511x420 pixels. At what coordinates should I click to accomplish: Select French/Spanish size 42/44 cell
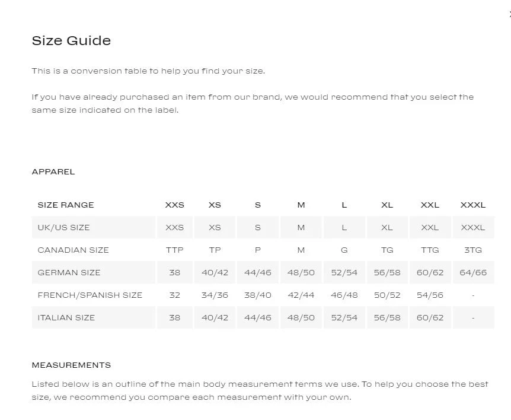tap(301, 295)
